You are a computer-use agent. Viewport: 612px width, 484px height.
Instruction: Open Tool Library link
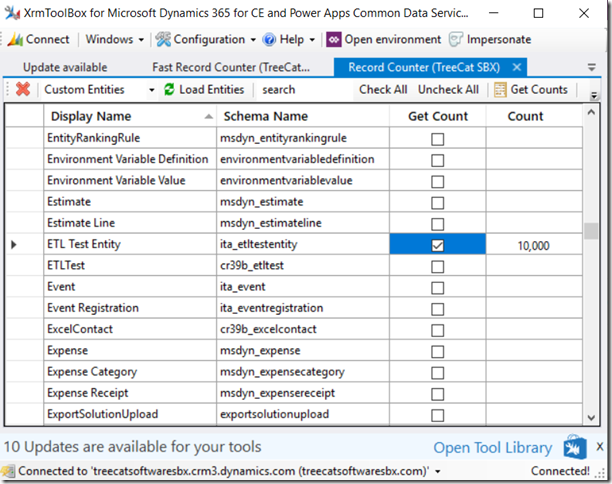(493, 448)
